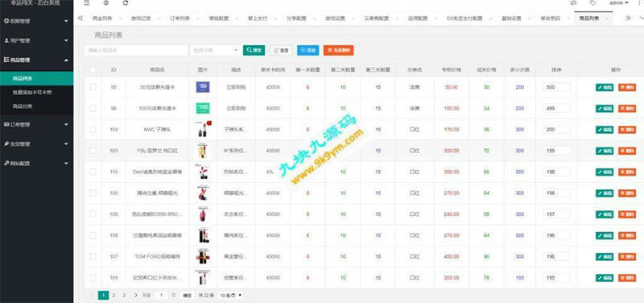The width and height of the screenshot is (644, 303).
Task: Close the 商品列表 tab with its x
Action: click(607, 19)
